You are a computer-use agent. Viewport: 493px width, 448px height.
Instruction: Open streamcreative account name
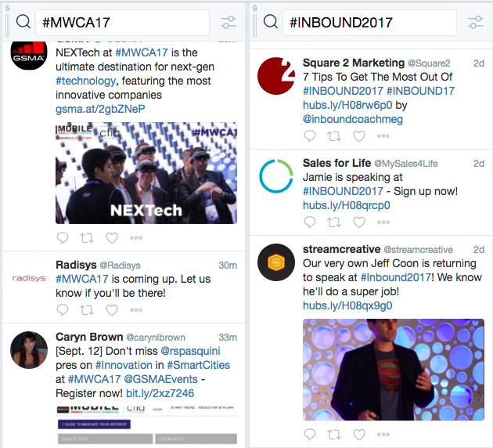[341, 249]
